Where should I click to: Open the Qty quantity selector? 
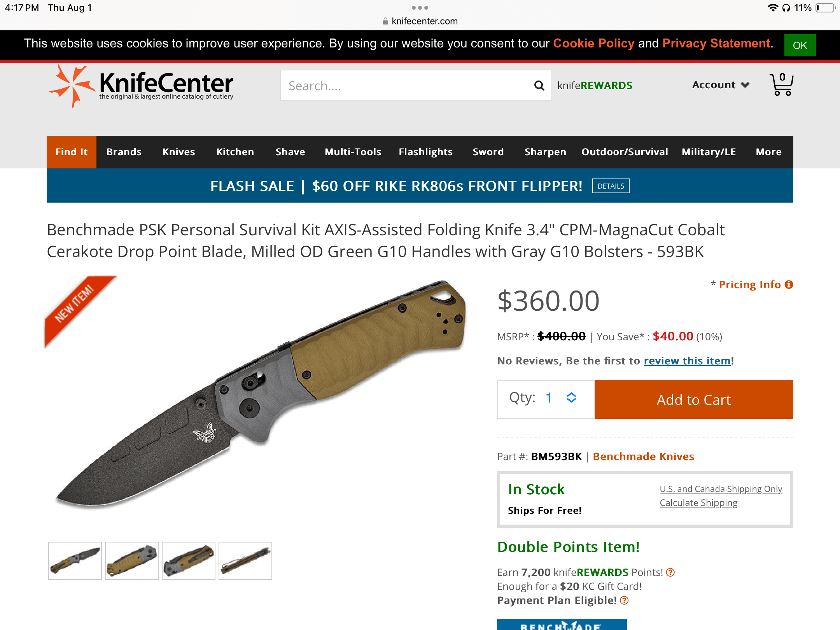coord(546,399)
